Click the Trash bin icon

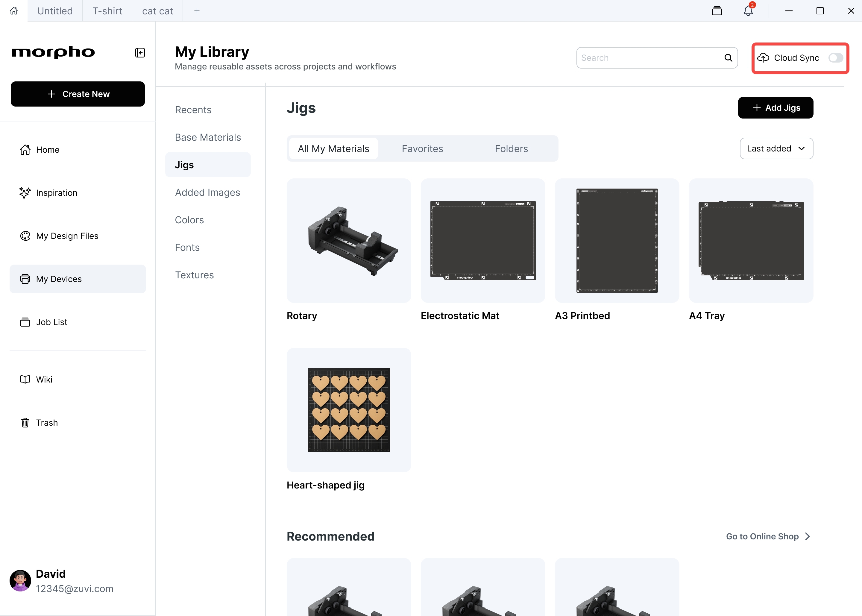[x=25, y=423]
